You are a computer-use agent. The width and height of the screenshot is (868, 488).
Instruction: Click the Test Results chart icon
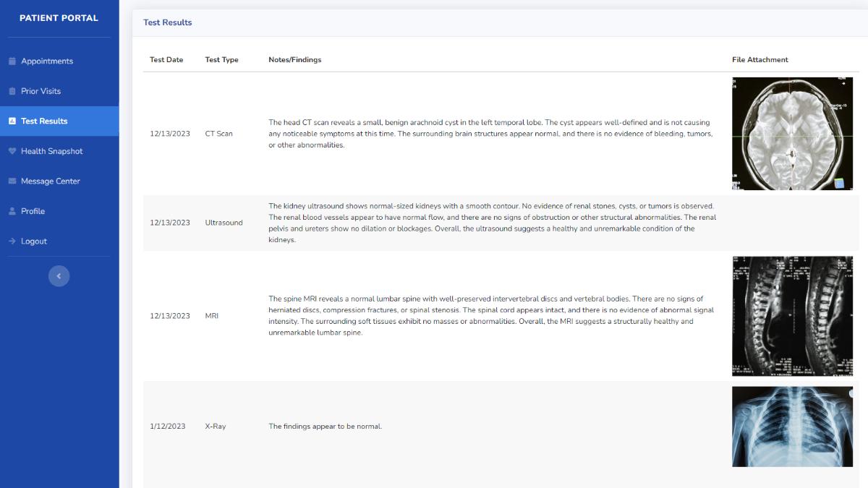[11, 121]
